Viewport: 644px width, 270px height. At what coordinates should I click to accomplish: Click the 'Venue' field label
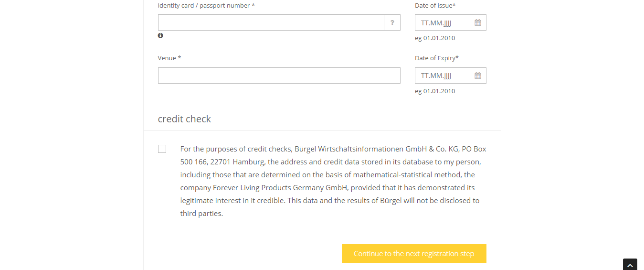(x=167, y=58)
